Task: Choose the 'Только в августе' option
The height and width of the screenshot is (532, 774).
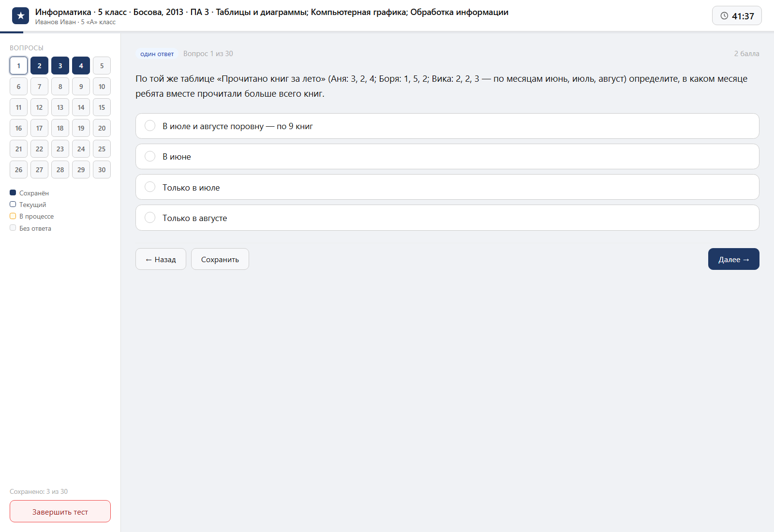Action: pyautogui.click(x=447, y=218)
